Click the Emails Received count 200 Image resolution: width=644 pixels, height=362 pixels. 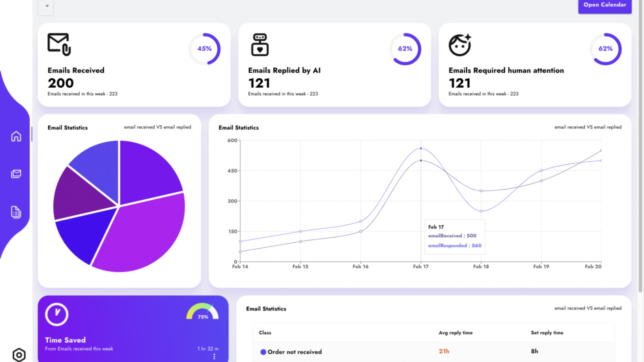pyautogui.click(x=61, y=83)
